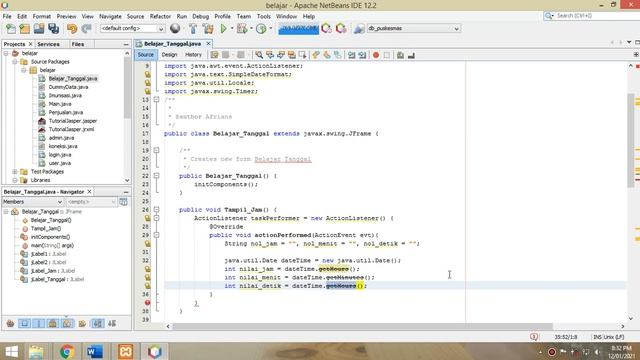Select Penjualan.java in project tree

66,112
